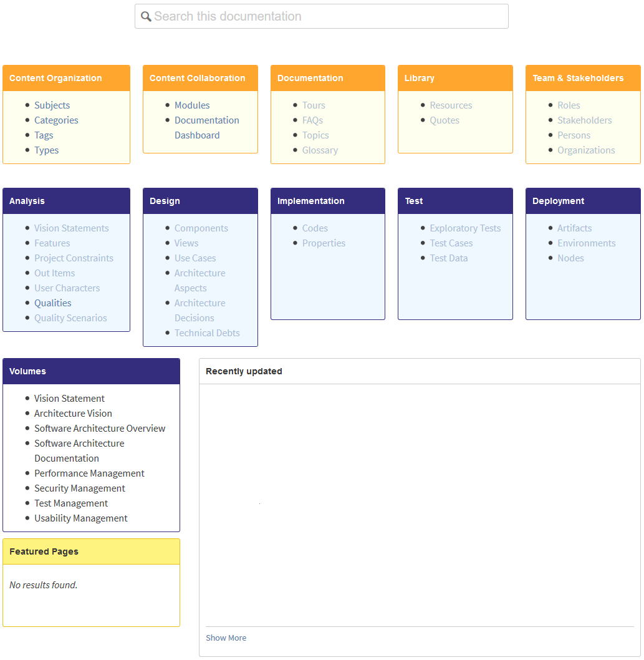The height and width of the screenshot is (660, 644).
Task: Select Use Cases under Design
Action: (195, 258)
